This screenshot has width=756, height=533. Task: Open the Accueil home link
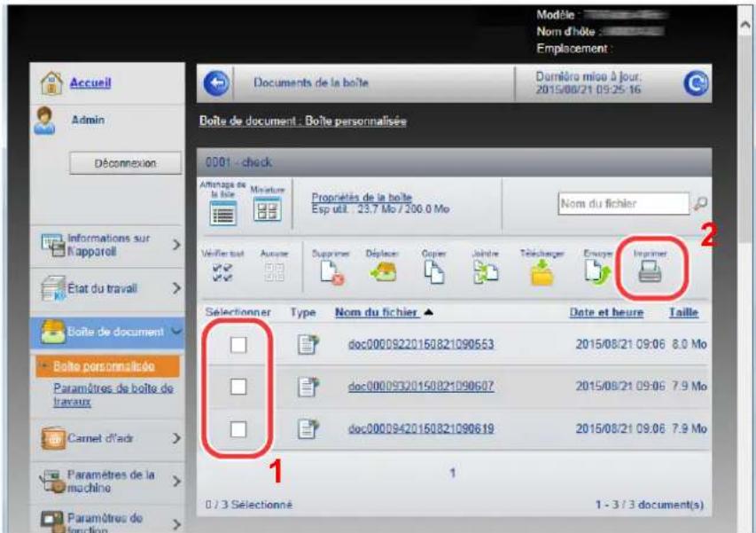90,82
